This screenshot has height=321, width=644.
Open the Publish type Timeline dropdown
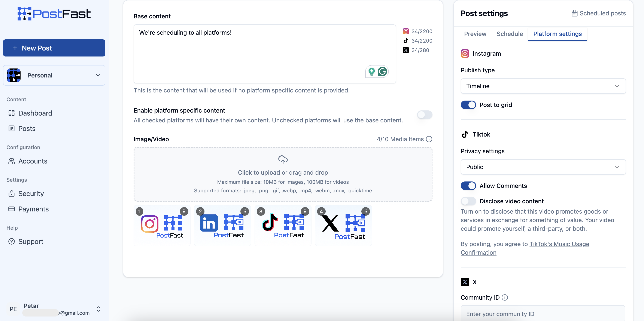(543, 86)
